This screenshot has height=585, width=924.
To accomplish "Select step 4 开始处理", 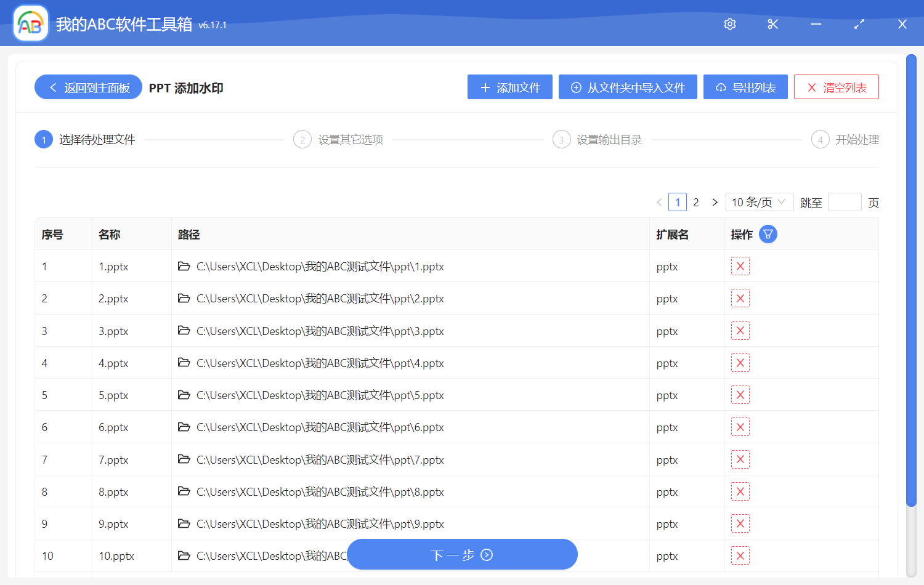I will coord(856,140).
